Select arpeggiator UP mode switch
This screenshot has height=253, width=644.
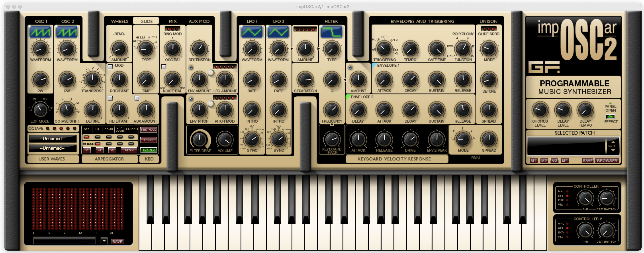[x=98, y=137]
